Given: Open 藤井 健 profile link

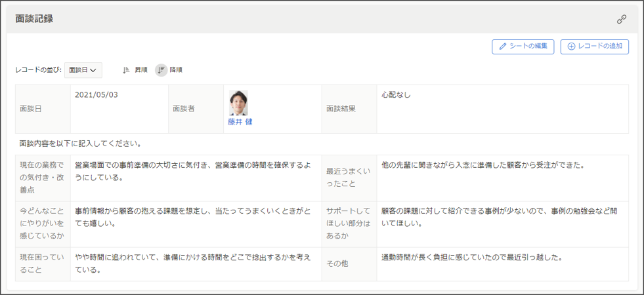Looking at the screenshot, I should [x=240, y=122].
